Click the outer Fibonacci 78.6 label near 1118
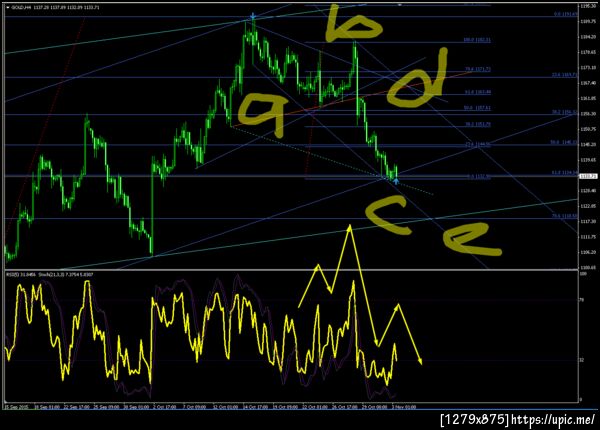The height and width of the screenshot is (430, 600). coord(564,216)
